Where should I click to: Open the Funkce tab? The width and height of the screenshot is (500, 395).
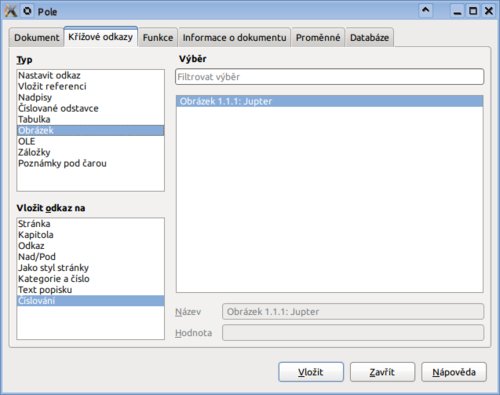coord(158,37)
